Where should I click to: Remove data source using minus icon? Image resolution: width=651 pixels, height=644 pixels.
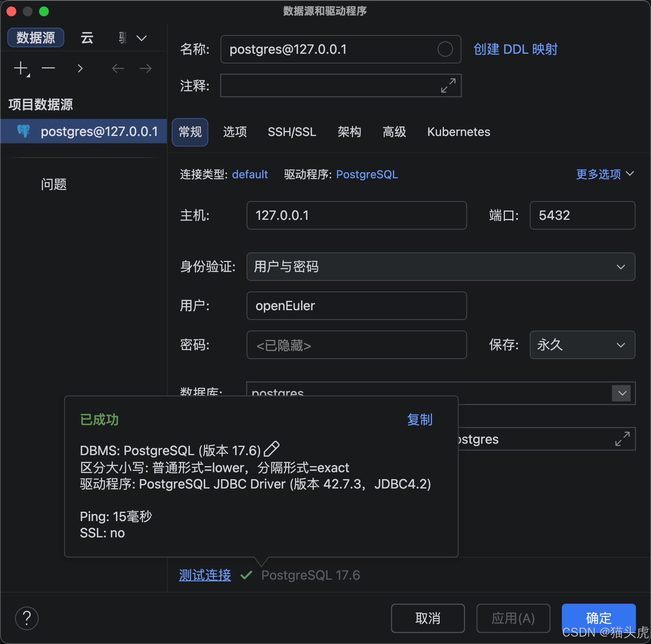click(x=48, y=68)
